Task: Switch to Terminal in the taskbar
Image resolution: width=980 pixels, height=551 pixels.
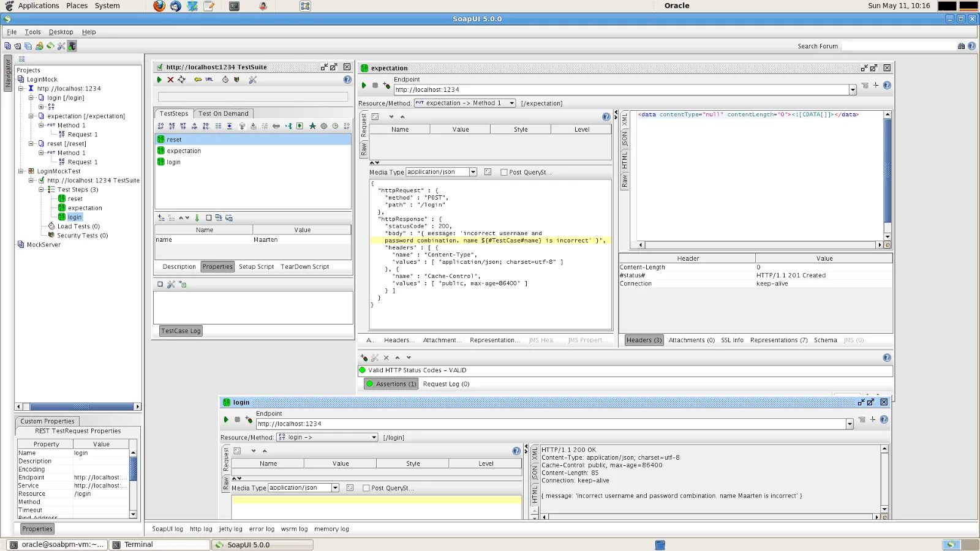Action: 160,545
